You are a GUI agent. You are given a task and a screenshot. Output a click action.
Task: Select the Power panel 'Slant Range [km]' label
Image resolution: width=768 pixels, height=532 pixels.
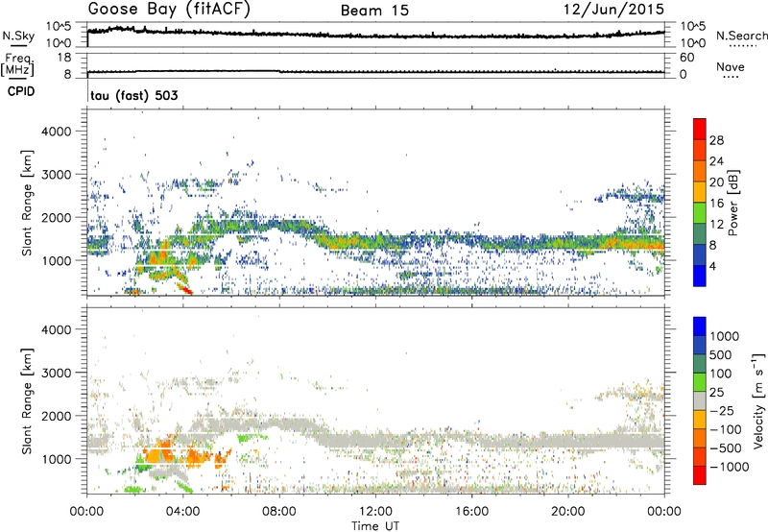28,203
